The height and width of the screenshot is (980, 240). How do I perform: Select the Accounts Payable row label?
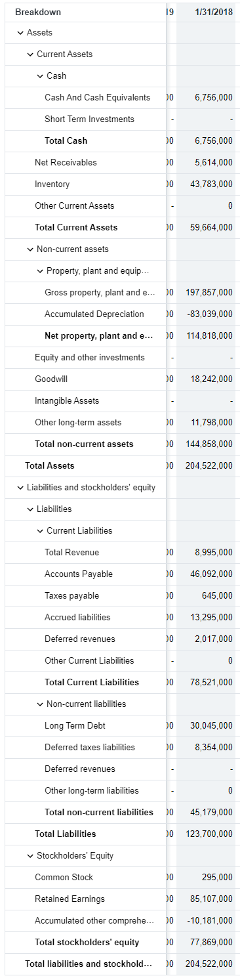click(79, 574)
